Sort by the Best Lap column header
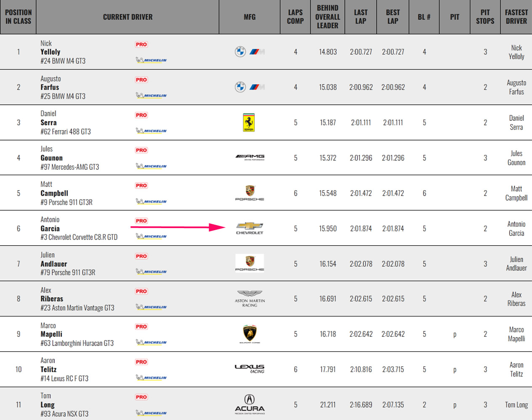The height and width of the screenshot is (420, 532). click(x=393, y=17)
